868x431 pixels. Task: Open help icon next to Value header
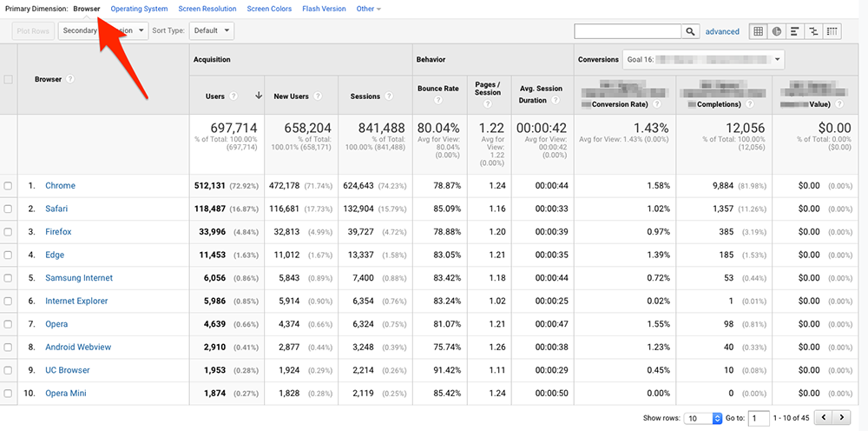(x=839, y=104)
